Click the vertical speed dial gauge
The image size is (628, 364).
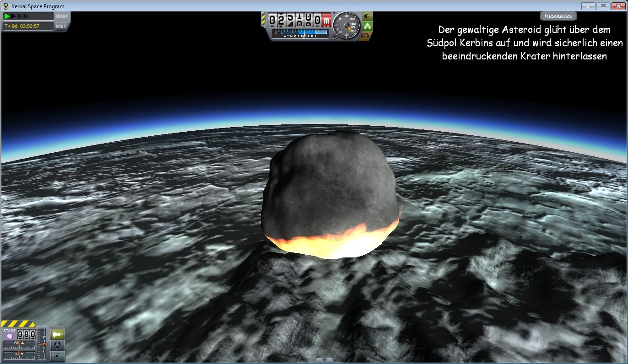pos(346,25)
